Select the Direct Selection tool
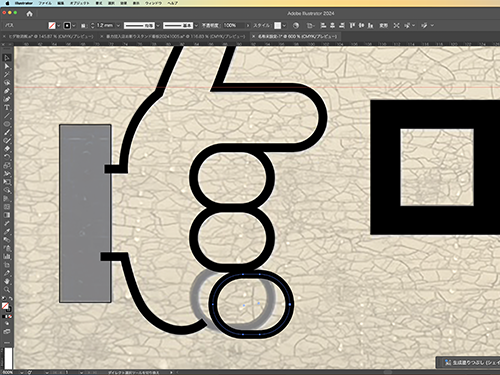The image size is (500, 375). click(x=7, y=66)
